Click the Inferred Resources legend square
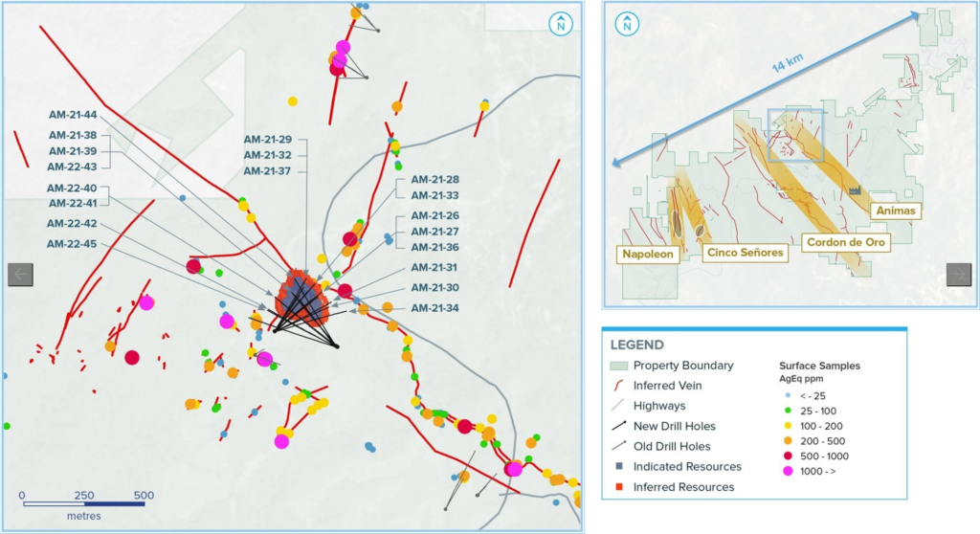The image size is (980, 534). [x=619, y=487]
